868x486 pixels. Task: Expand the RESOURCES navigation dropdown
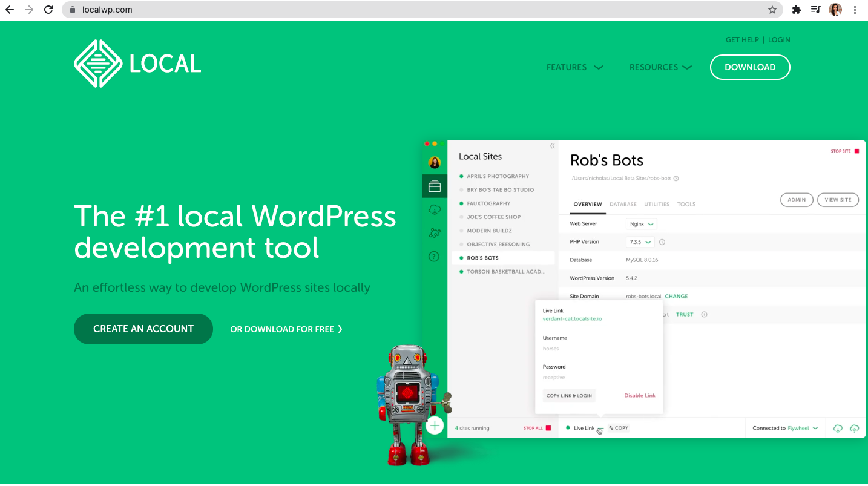[x=660, y=67]
